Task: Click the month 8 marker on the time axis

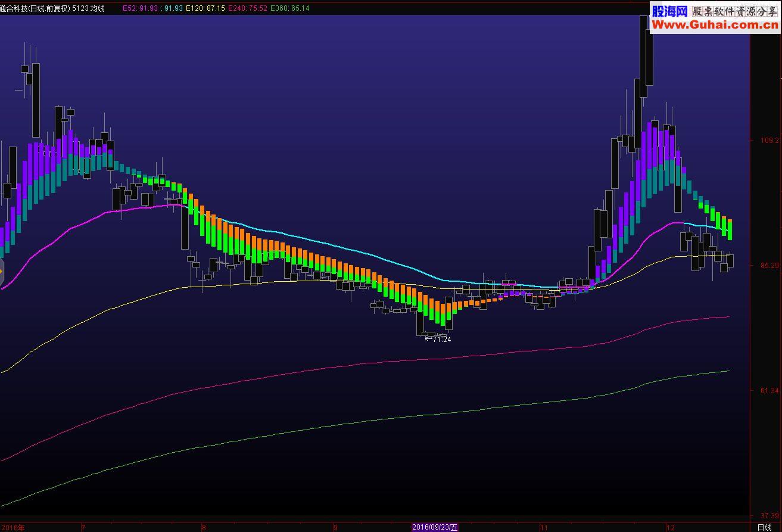Action: click(x=204, y=527)
